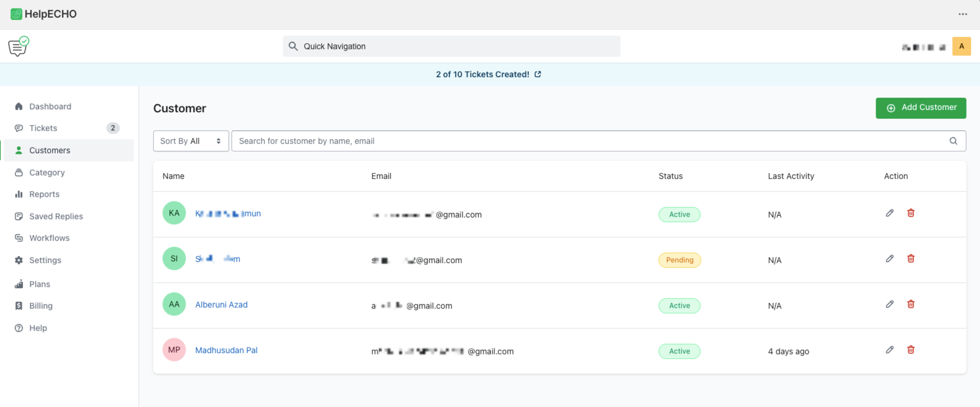
Task: Click the user avatar labeled A
Action: (961, 46)
